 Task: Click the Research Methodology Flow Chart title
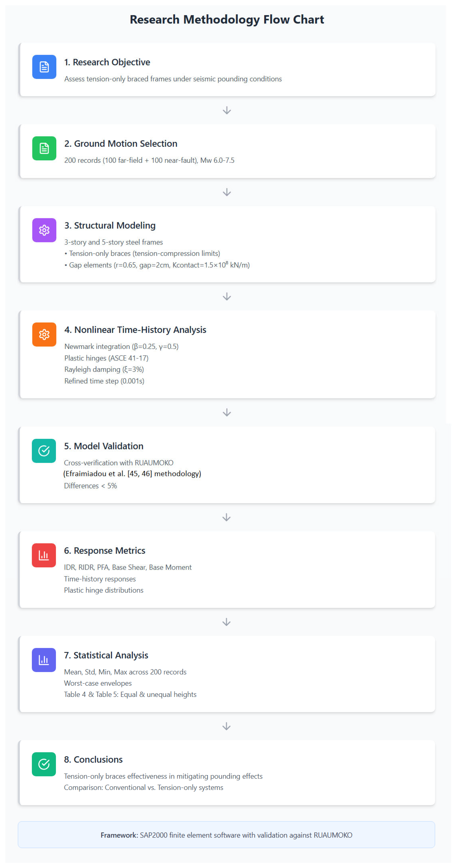pos(227,19)
